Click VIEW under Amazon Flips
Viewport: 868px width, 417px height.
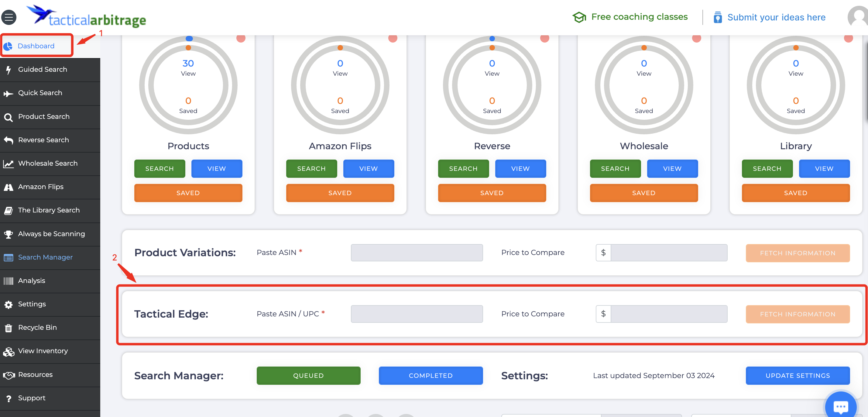click(x=369, y=169)
